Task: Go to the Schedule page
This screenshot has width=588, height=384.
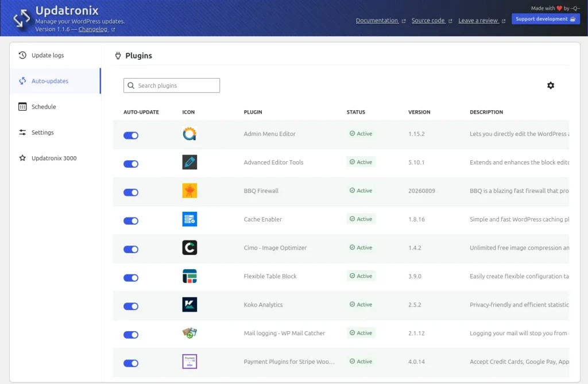Action: (56, 107)
